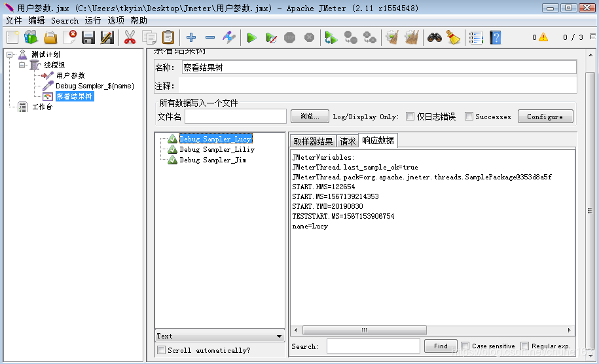Click the 名称 name input field
Image resolution: width=599 pixels, height=364 pixels.
coord(379,67)
